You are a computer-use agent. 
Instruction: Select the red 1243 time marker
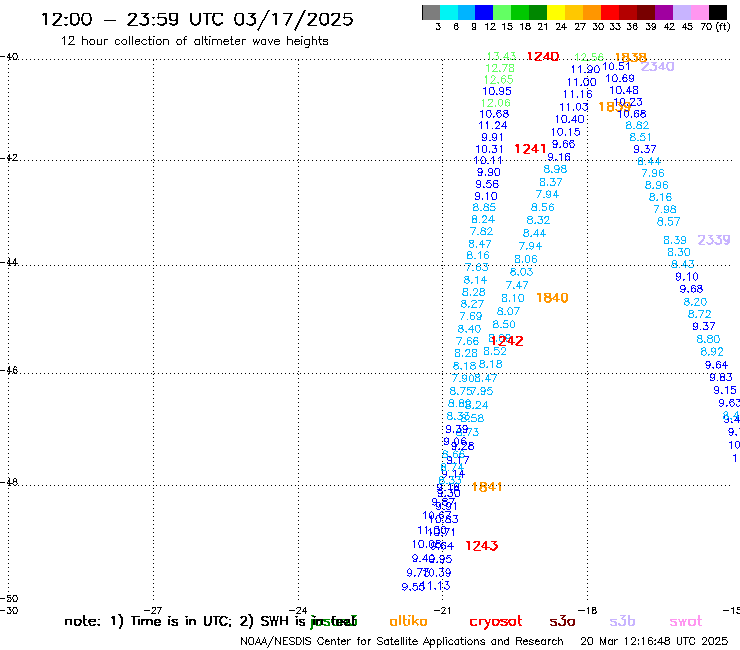482,546
